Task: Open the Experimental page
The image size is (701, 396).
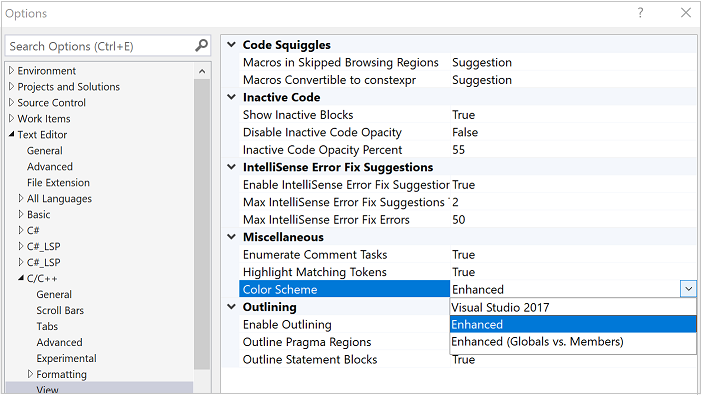Action: (x=66, y=358)
